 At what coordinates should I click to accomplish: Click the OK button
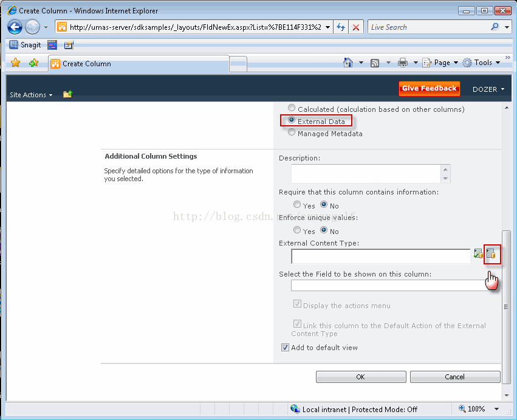[361, 377]
